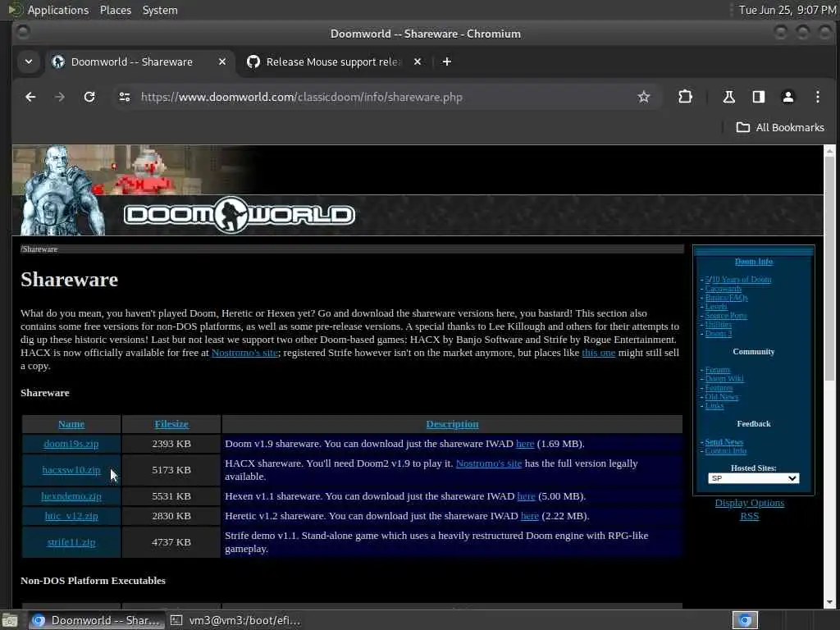
Task: Open Nostromo's site link in intro paragraph
Action: click(244, 353)
